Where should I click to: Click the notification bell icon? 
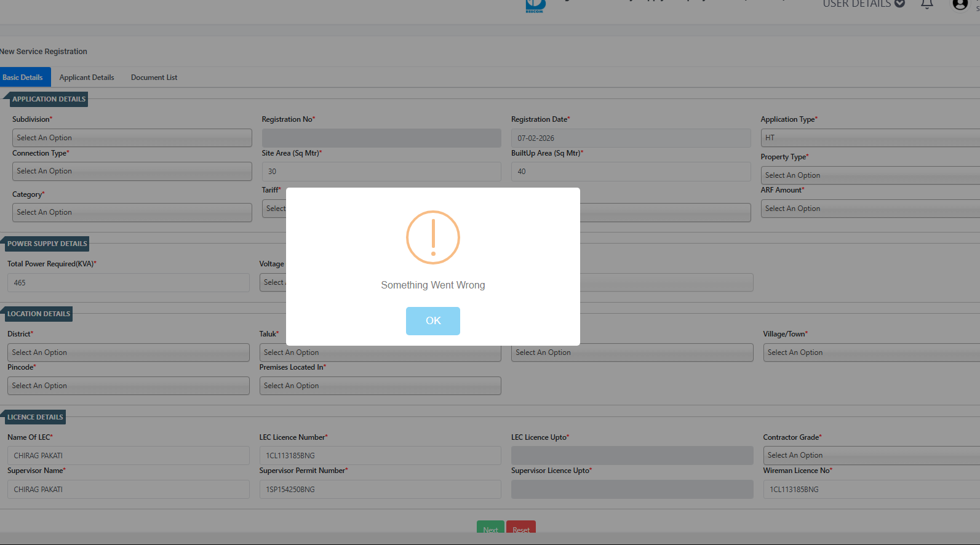[x=926, y=4]
